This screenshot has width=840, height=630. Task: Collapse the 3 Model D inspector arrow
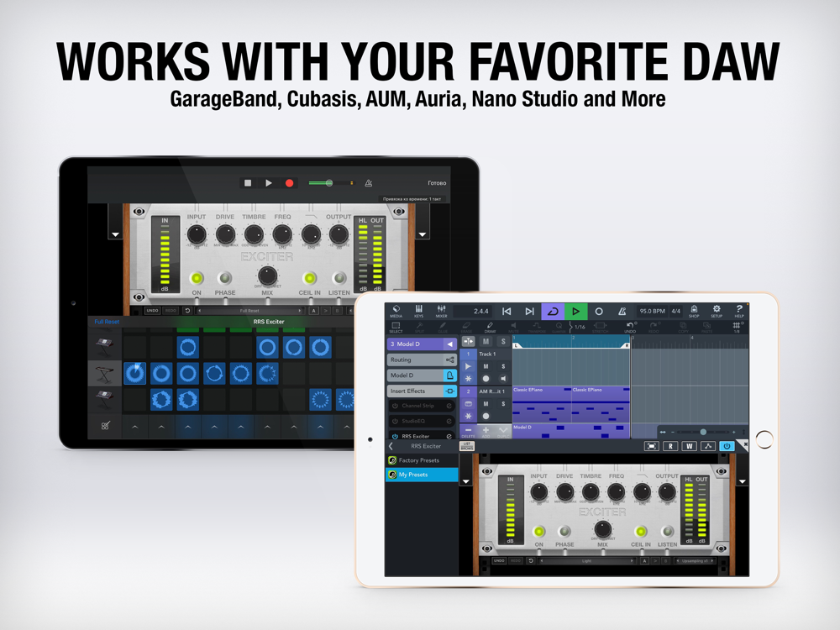(450, 344)
